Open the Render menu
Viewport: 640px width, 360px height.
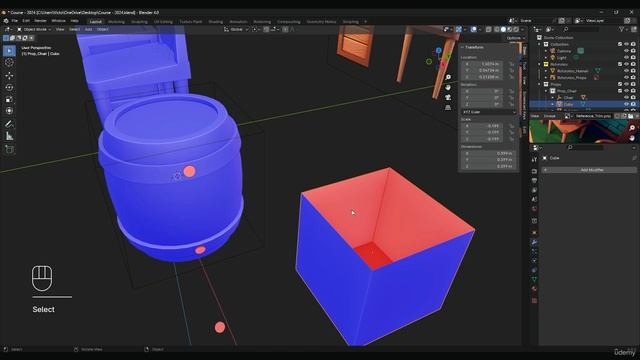point(40,21)
